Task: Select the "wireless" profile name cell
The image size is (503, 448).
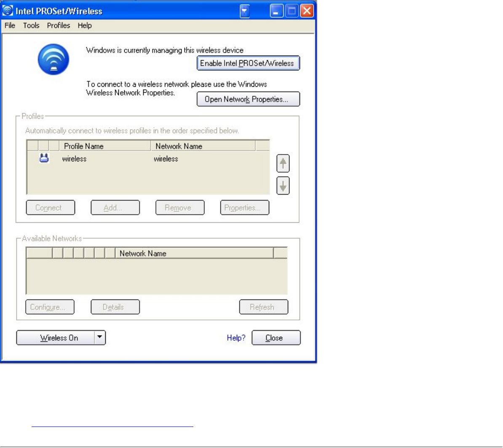Action: (x=75, y=159)
